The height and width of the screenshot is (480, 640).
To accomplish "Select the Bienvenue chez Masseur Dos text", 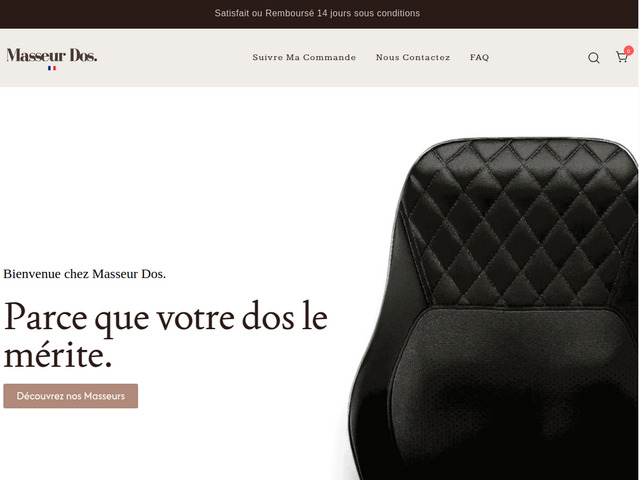I will click(x=84, y=274).
